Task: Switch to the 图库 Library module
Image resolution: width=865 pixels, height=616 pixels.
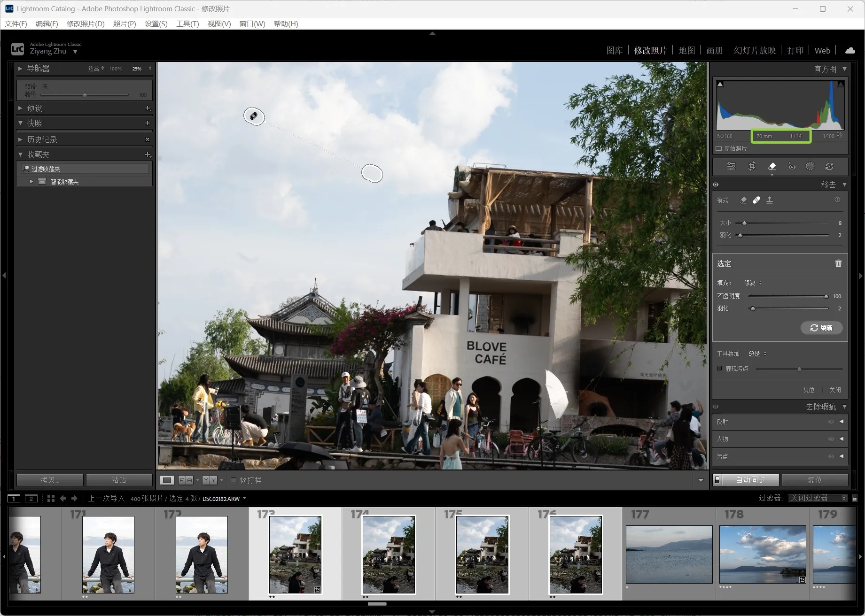Action: point(614,50)
